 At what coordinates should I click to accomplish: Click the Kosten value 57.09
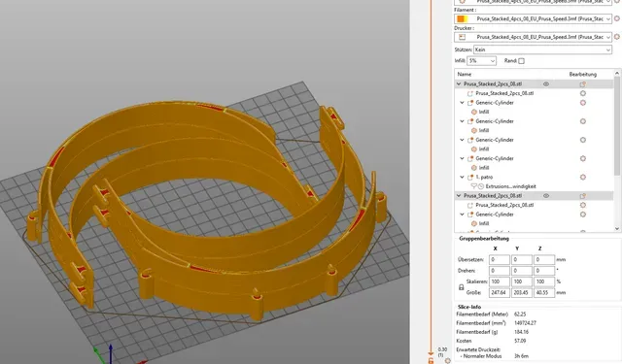point(520,341)
